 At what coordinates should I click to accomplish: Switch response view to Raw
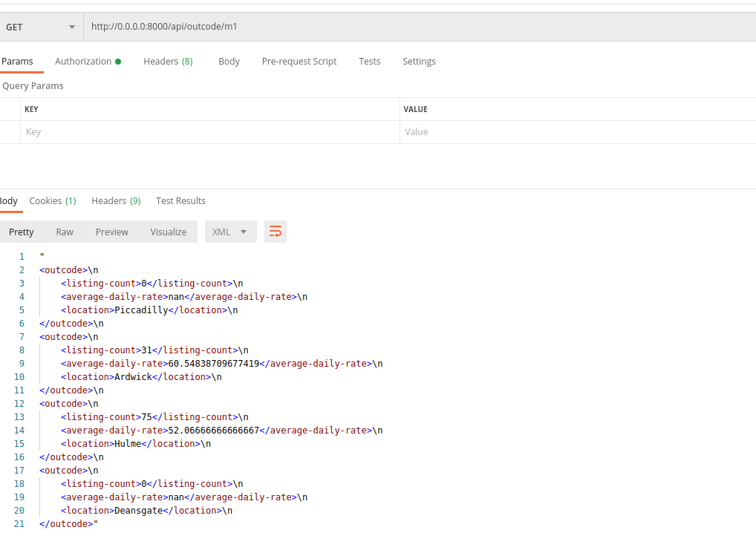65,232
